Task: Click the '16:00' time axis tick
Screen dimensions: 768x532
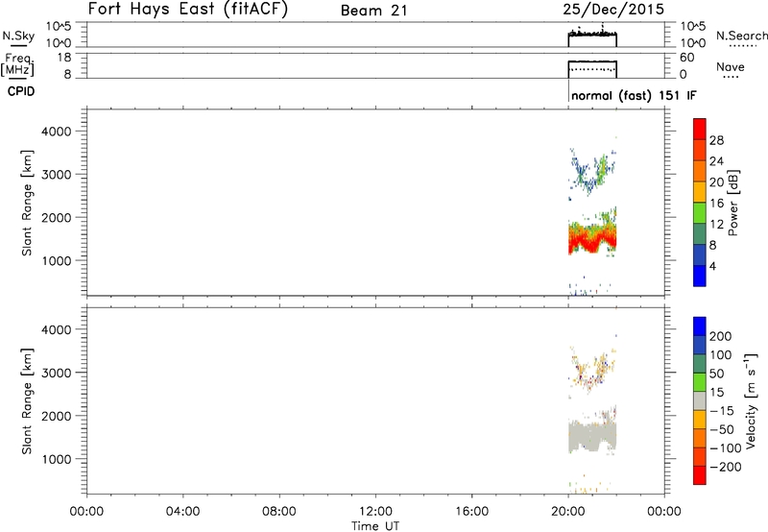Action: click(471, 512)
